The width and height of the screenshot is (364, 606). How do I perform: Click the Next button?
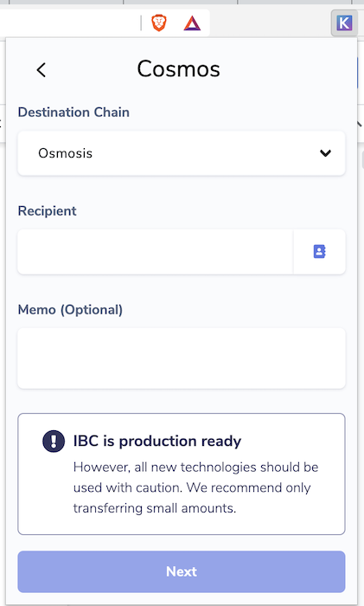182,571
